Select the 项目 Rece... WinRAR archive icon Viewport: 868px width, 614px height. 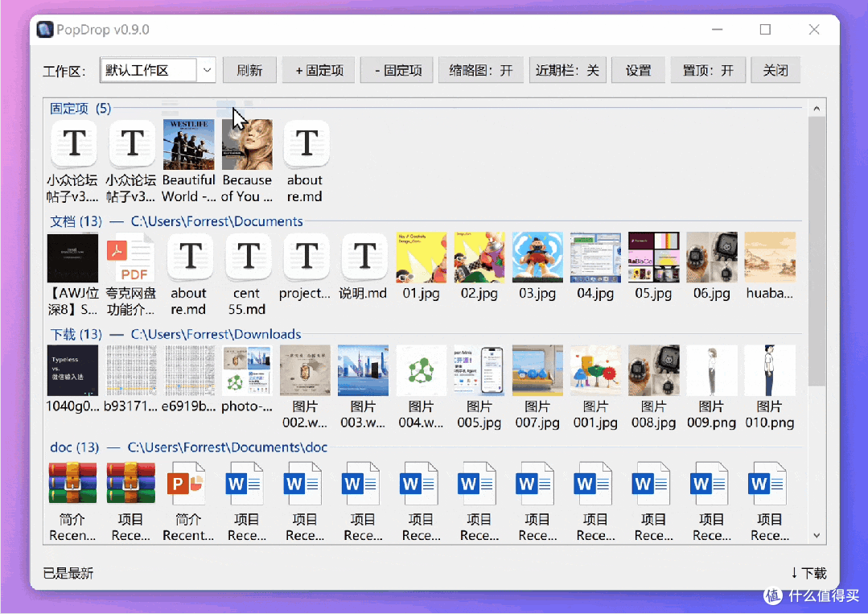(130, 484)
